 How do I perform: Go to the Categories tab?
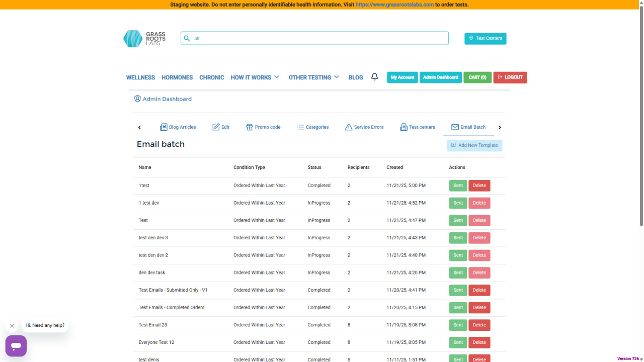click(x=313, y=127)
